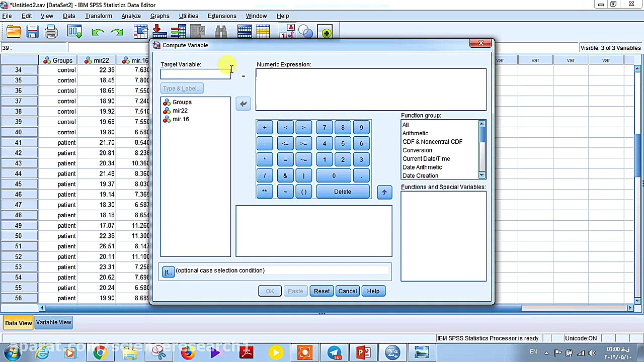Viewport: 644px width, 362px height.
Task: Click the yellow Select Cases grid icon
Action: pos(263,33)
